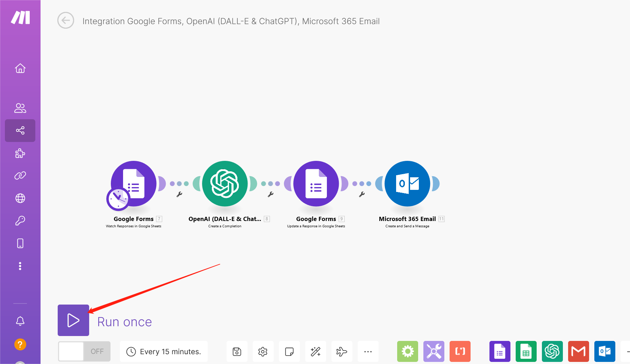Click the Update a Response in Google Sheets label
The width and height of the screenshot is (630, 364).
316,226
